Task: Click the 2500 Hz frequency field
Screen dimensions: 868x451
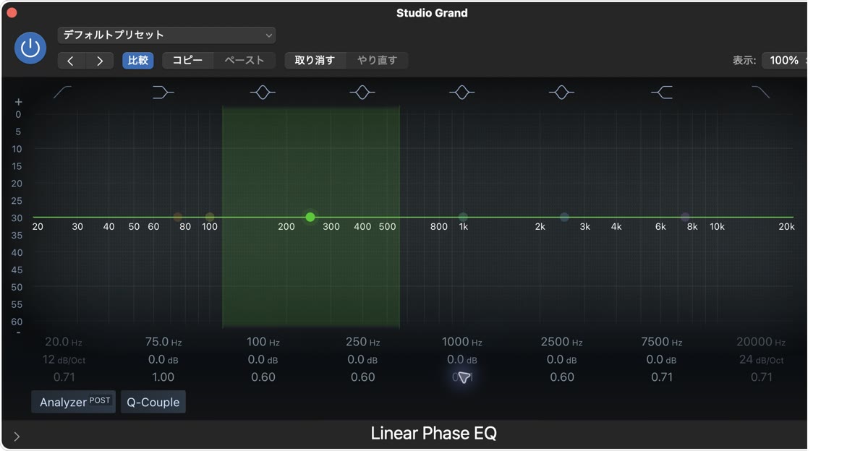Action: point(561,342)
